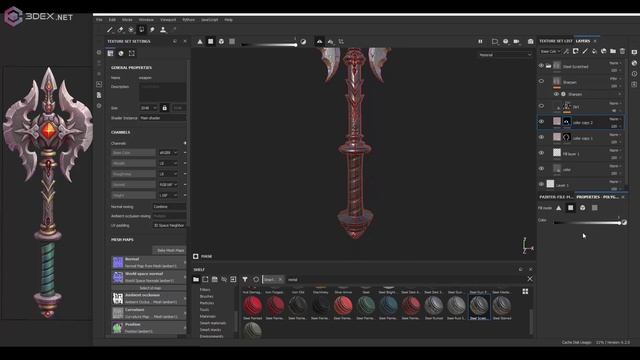This screenshot has height=360, width=640.
Task: Open the File menu
Action: tap(99, 20)
